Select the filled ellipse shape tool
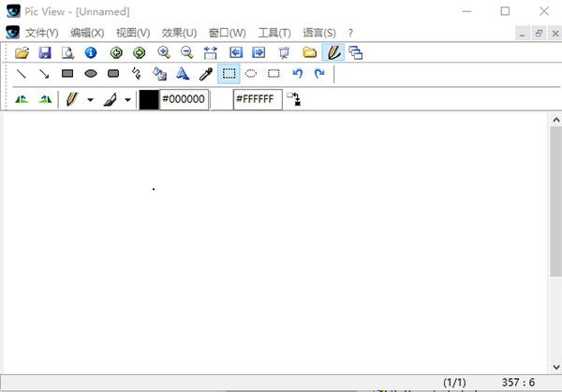This screenshot has height=392, width=562. click(91, 74)
